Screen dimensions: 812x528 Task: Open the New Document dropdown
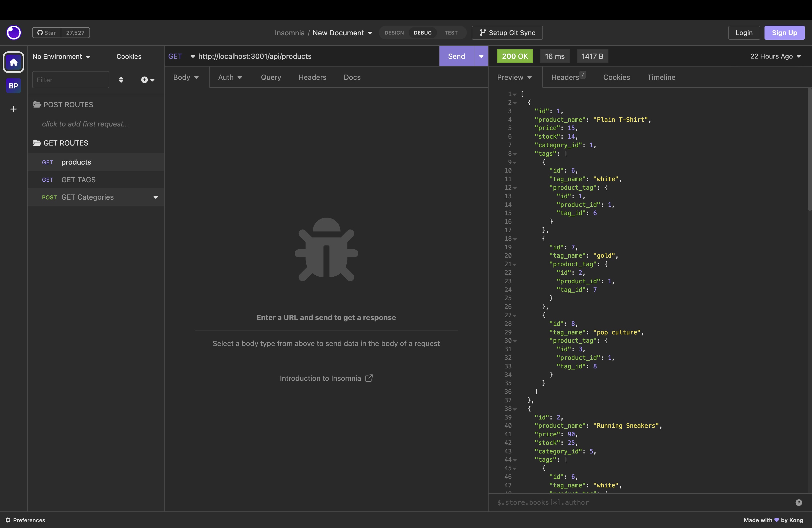(x=342, y=33)
